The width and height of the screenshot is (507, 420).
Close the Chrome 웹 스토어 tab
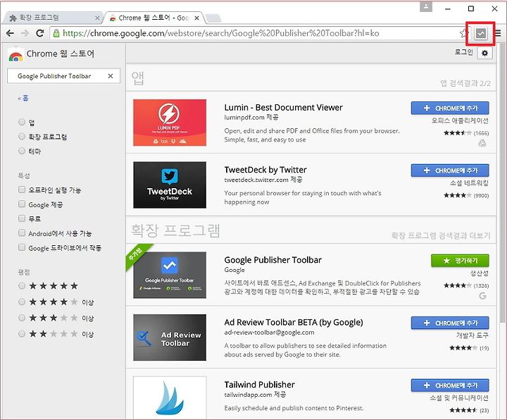(196, 18)
